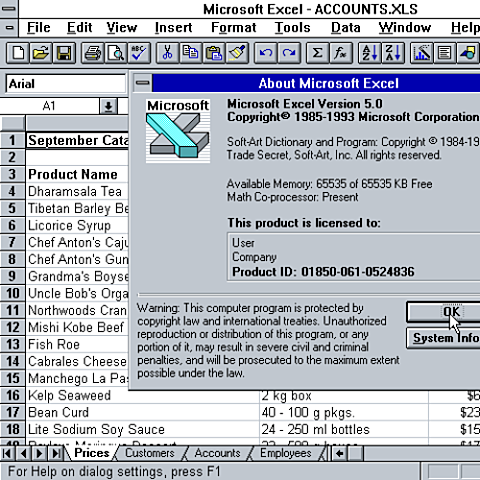Screen dimensions: 480x480
Task: Click the Sort Descending Z-A icon
Action: tap(393, 53)
